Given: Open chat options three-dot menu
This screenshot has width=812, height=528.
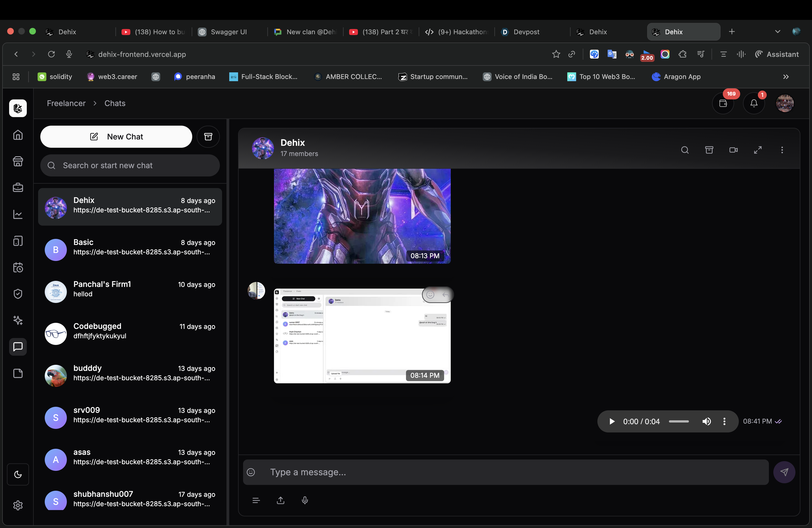Looking at the screenshot, I should tap(782, 150).
